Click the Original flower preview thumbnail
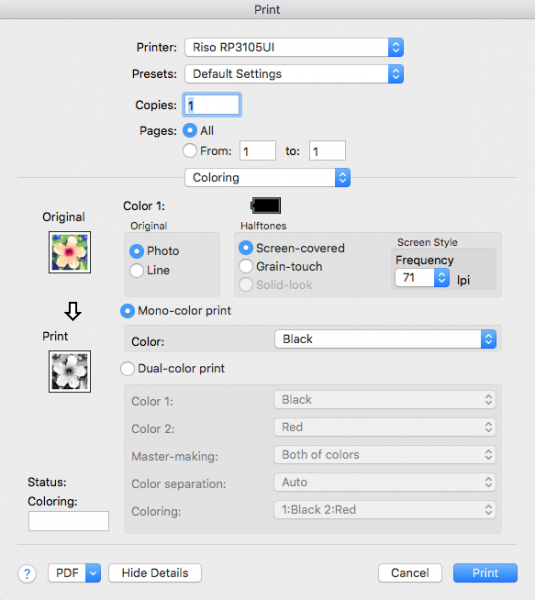The width and height of the screenshot is (535, 600). click(x=70, y=252)
